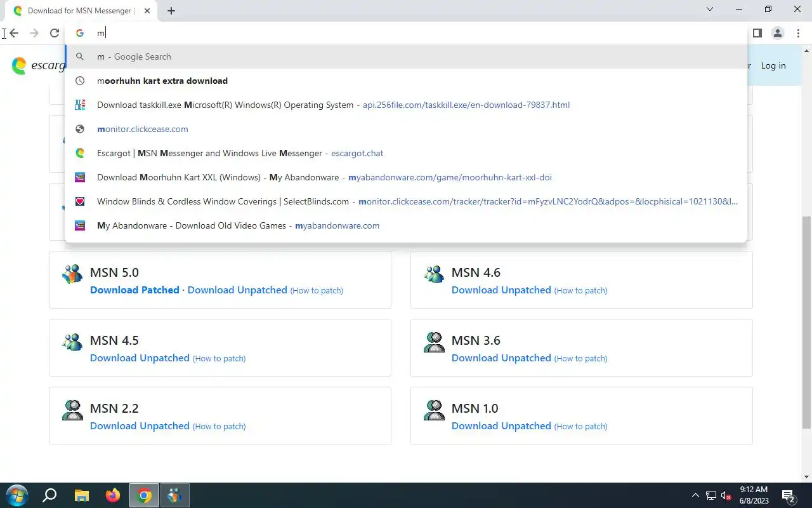Image resolution: width=812 pixels, height=508 pixels.
Task: Open the Chrome side panel icon
Action: [757, 33]
